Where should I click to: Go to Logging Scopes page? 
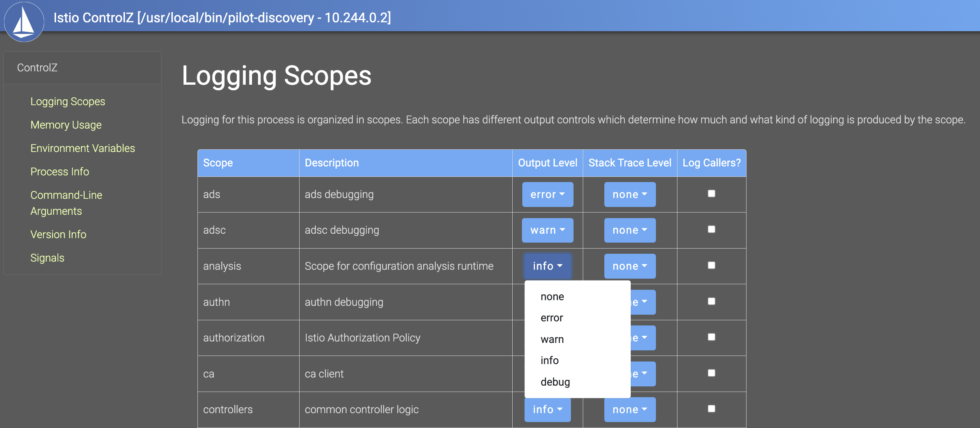click(68, 101)
